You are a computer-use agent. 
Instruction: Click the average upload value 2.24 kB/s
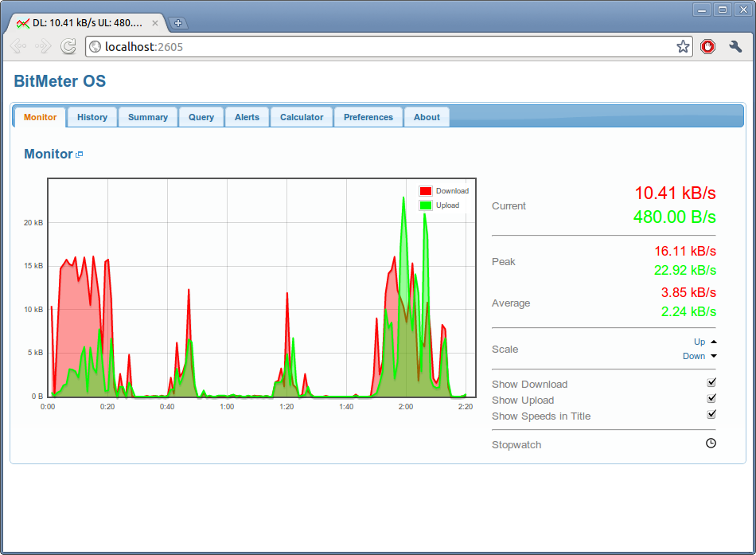688,312
